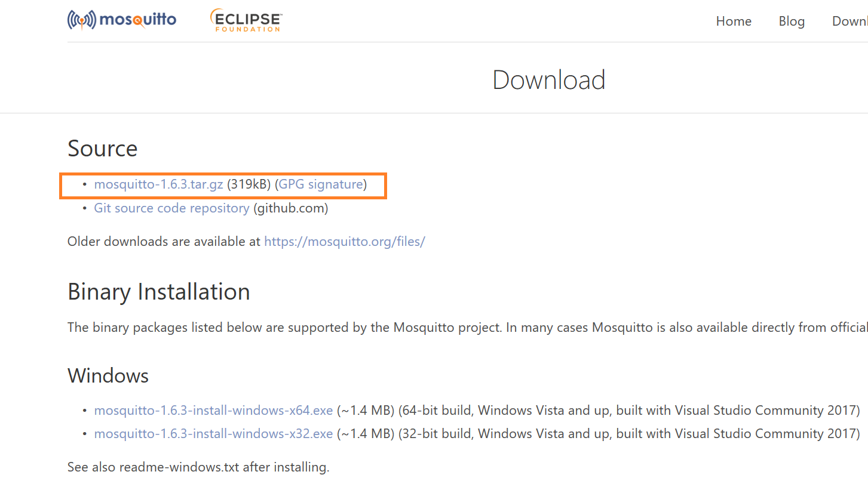Click the large Download page heading
This screenshot has height=490, width=868.
click(x=548, y=80)
